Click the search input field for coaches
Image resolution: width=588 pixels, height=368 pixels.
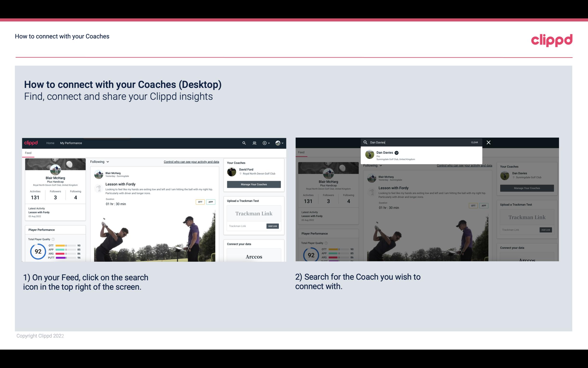(419, 142)
